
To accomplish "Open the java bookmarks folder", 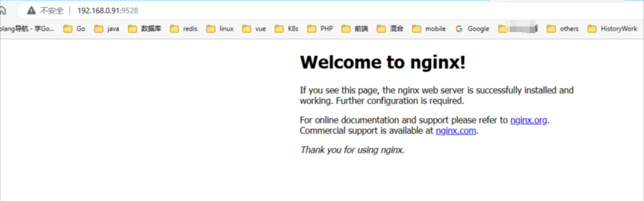I will [x=107, y=29].
